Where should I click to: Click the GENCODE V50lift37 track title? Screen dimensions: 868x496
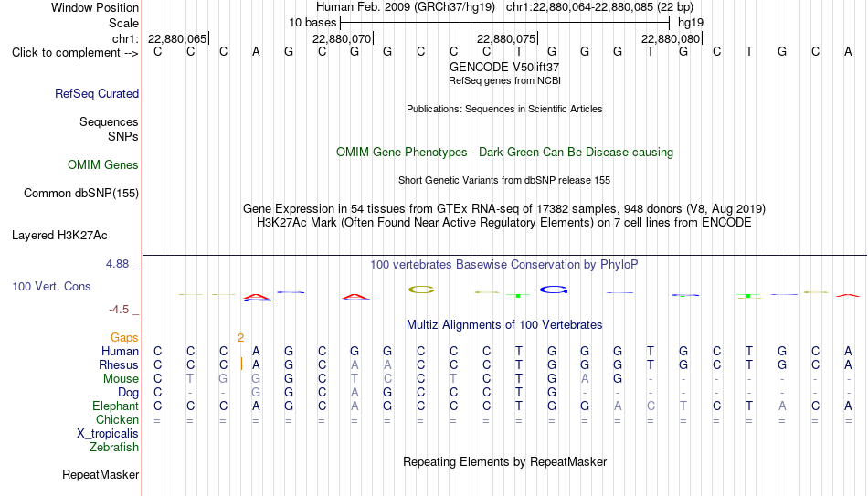click(x=504, y=67)
